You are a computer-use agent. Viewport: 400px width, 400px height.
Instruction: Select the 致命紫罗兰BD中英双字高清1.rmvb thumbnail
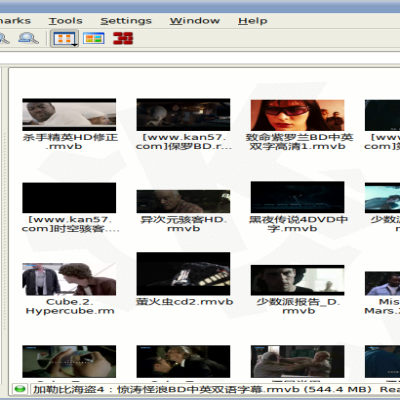coord(297,115)
